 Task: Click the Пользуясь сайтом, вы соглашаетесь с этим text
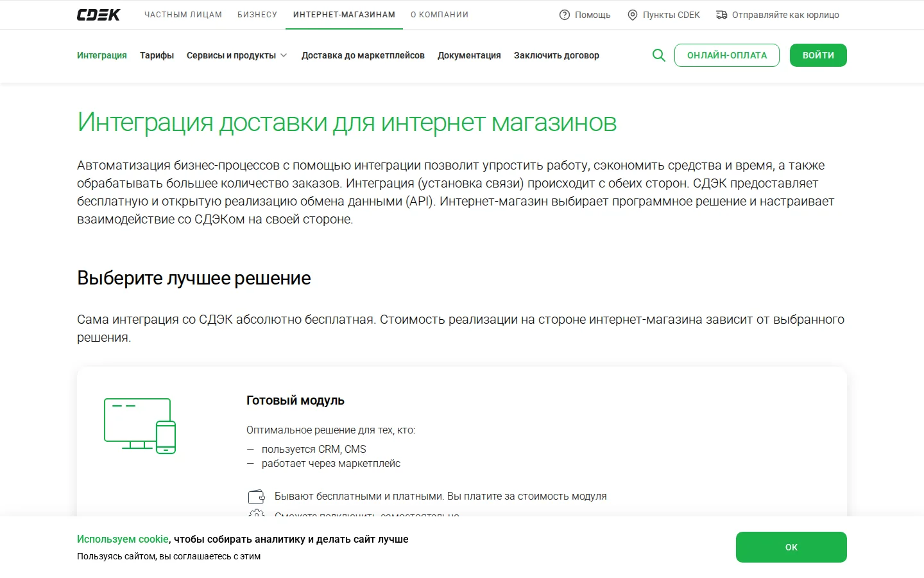[x=169, y=556]
